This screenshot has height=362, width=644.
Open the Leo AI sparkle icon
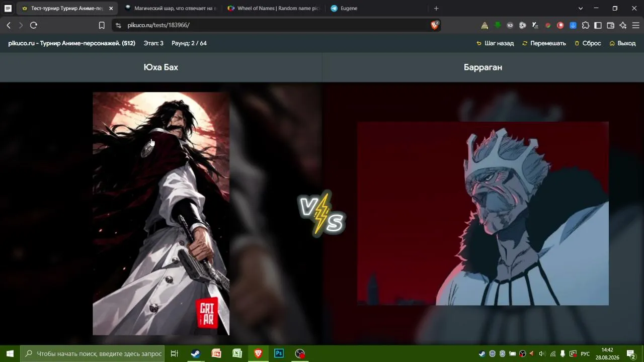(x=623, y=25)
